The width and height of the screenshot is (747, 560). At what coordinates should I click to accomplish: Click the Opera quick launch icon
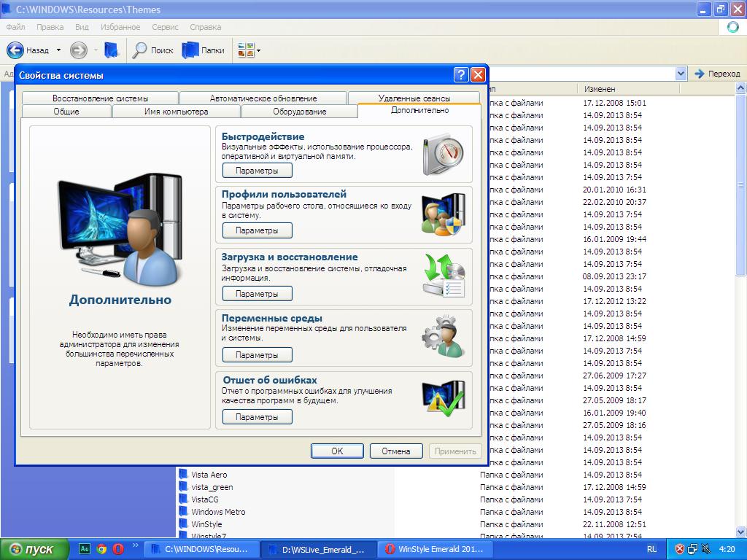click(117, 549)
